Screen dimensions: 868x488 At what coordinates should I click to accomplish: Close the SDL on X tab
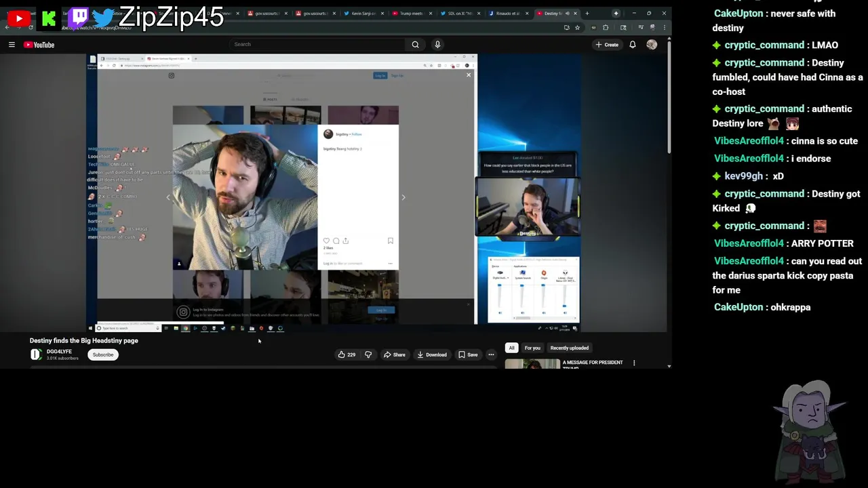click(479, 14)
